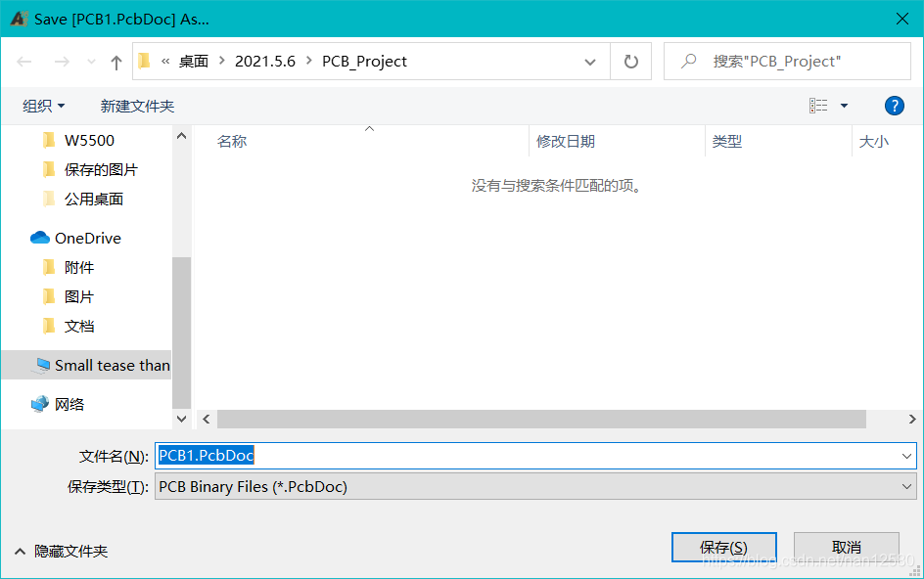The width and height of the screenshot is (924, 579).
Task: Click the Help question mark icon
Action: click(x=895, y=106)
